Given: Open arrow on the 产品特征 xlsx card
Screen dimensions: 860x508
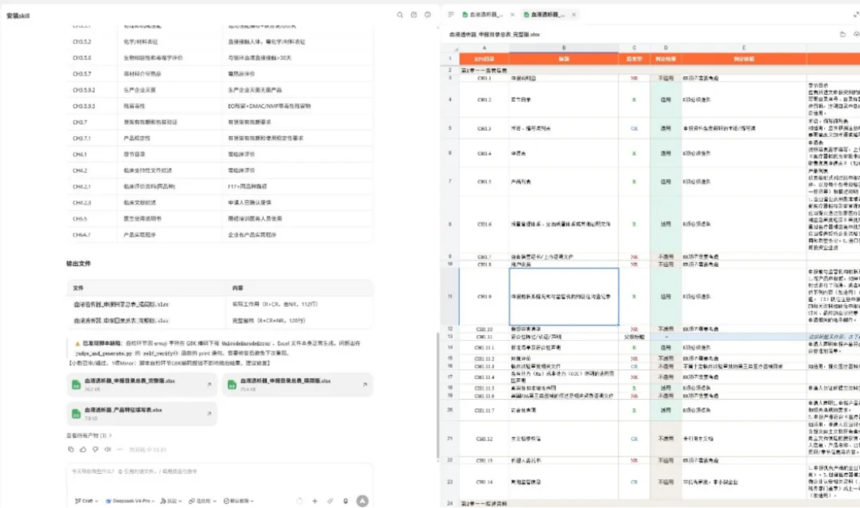Looking at the screenshot, I should click(x=209, y=414).
